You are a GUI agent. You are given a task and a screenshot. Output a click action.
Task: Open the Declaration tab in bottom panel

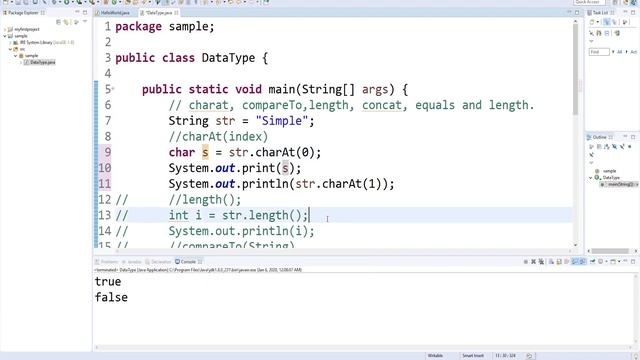click(158, 262)
